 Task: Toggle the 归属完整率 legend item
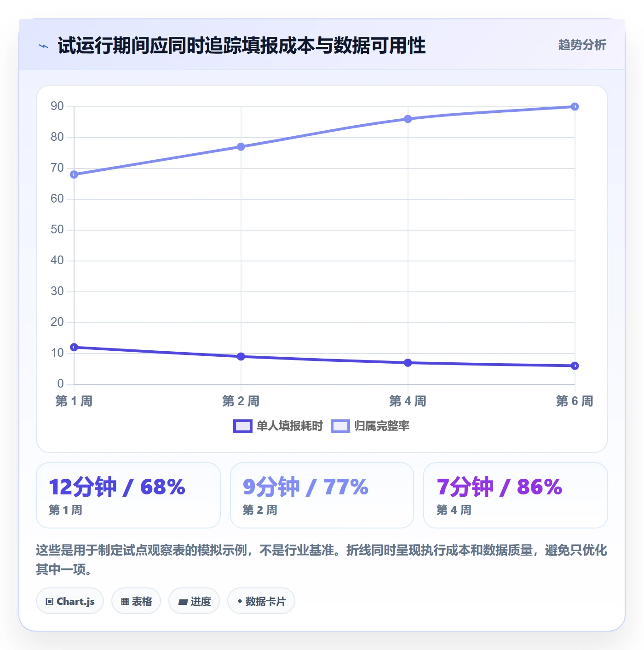(x=370, y=426)
